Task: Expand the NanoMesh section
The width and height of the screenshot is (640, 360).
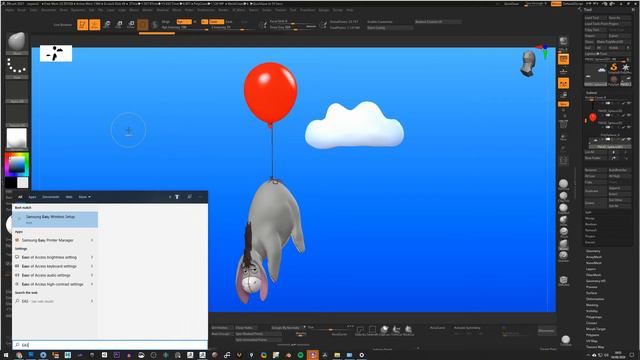Action: point(594,263)
